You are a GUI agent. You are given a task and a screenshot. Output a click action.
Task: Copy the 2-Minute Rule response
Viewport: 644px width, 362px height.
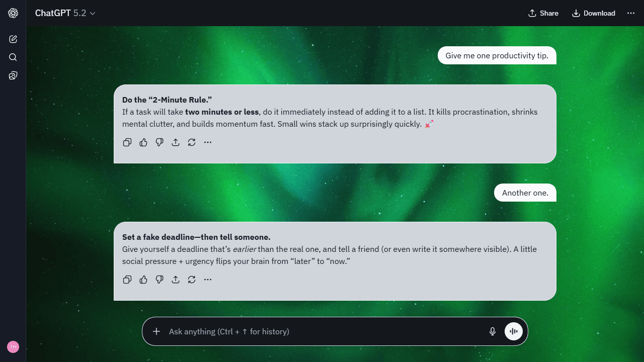(127, 142)
